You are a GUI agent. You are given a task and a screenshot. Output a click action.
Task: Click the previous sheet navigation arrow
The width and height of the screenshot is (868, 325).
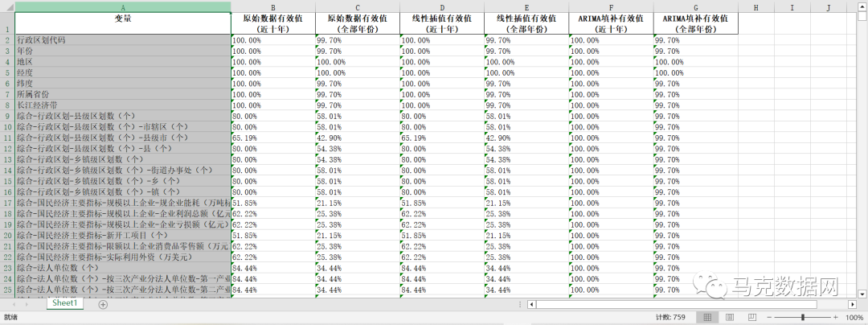[12, 304]
